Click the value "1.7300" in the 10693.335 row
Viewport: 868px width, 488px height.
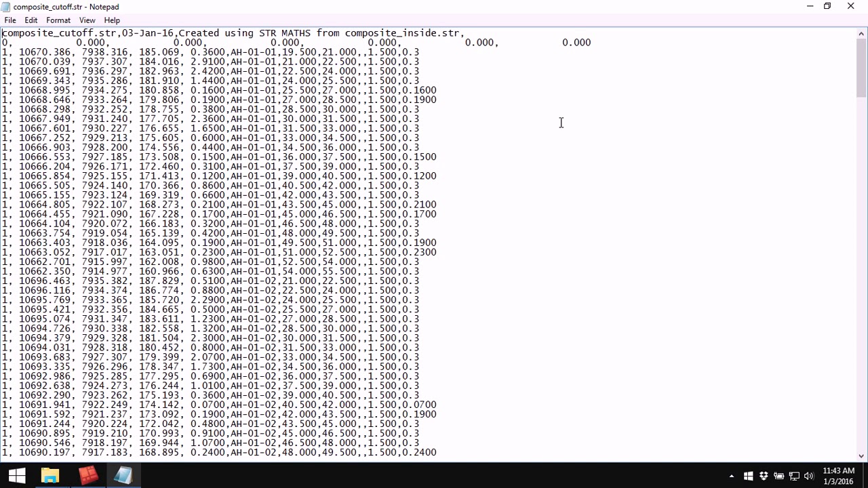tap(208, 366)
